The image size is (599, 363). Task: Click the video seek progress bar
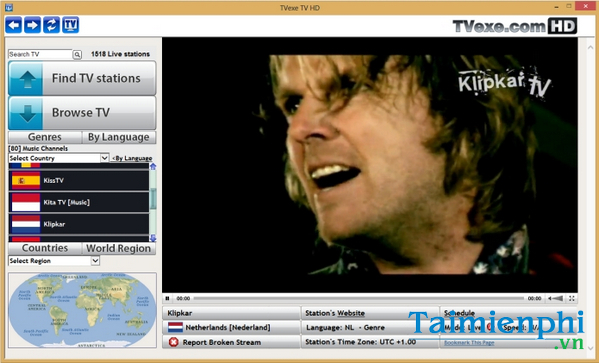click(x=359, y=298)
